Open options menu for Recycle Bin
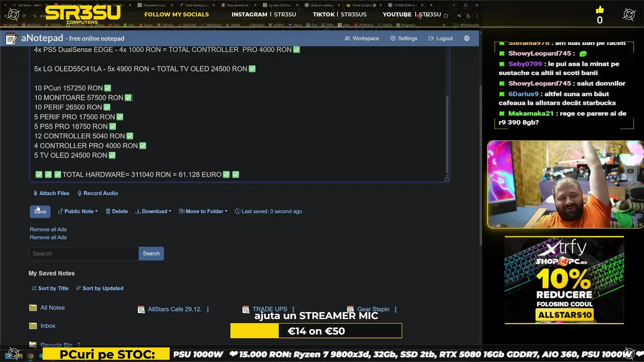The image size is (644, 362). pos(78,345)
